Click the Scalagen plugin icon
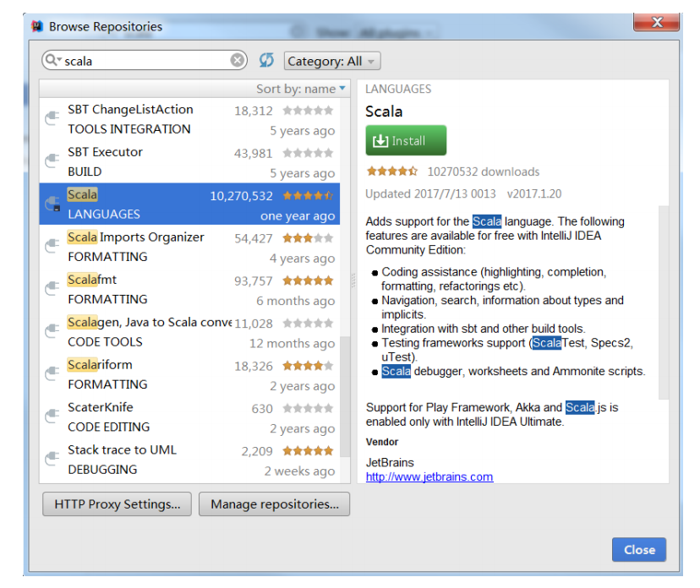 point(52,331)
